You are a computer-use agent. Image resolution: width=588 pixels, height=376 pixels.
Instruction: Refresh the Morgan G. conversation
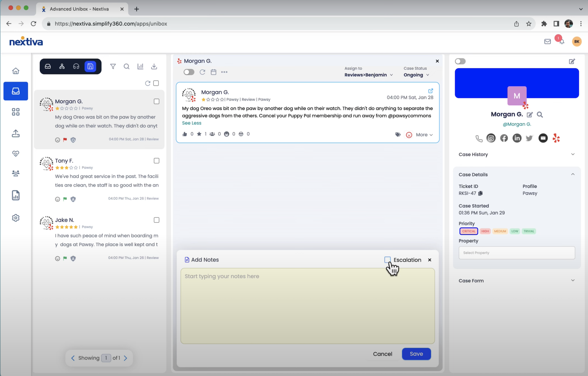202,72
